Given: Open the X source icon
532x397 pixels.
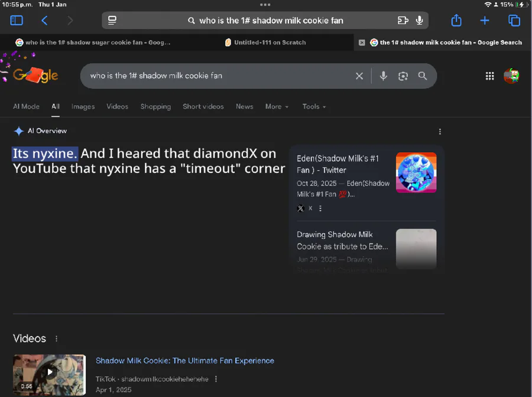Looking at the screenshot, I should 301,208.
